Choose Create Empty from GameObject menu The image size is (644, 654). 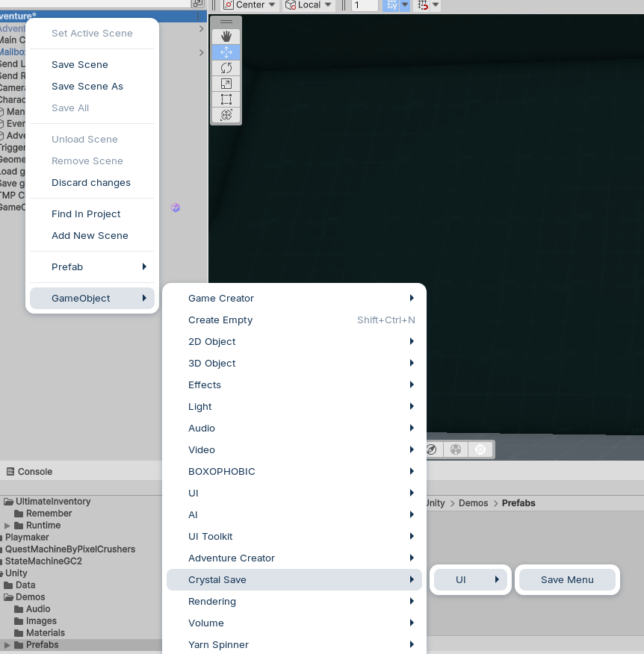click(220, 320)
